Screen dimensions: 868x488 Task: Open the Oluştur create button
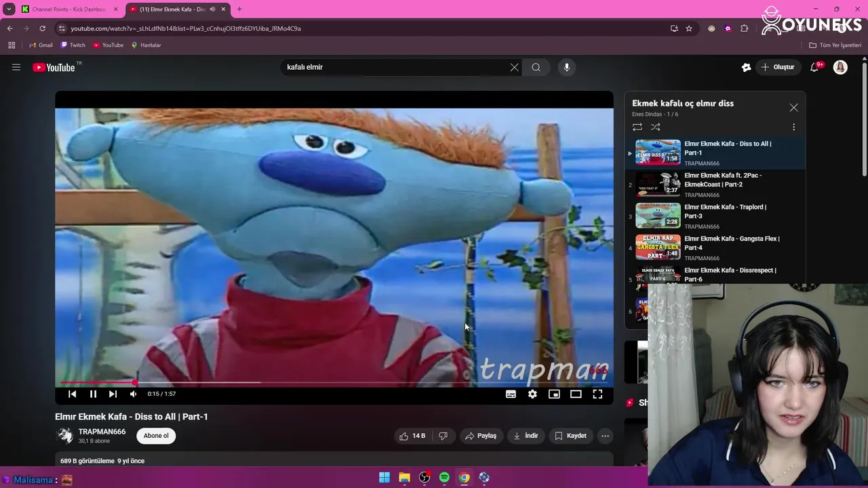tap(778, 67)
